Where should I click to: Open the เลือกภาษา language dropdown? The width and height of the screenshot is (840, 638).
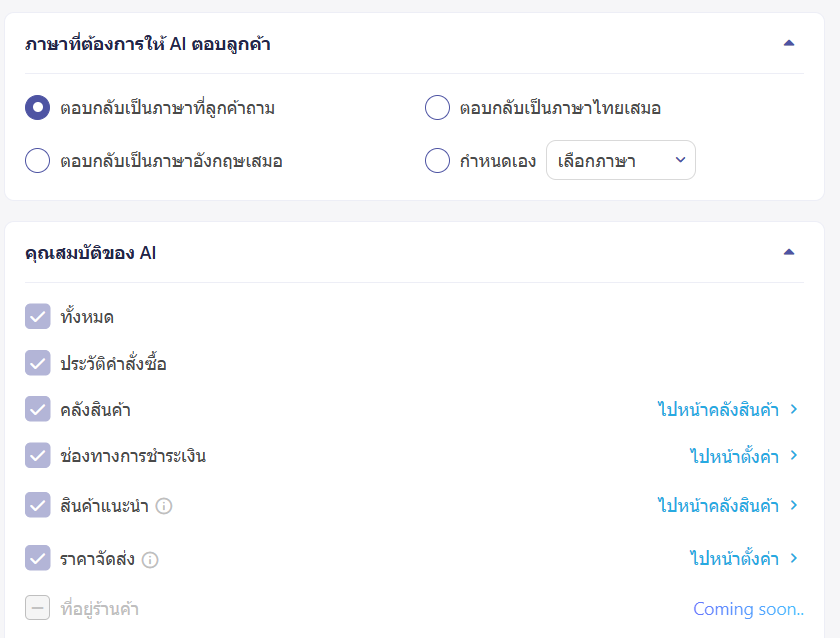coord(620,160)
